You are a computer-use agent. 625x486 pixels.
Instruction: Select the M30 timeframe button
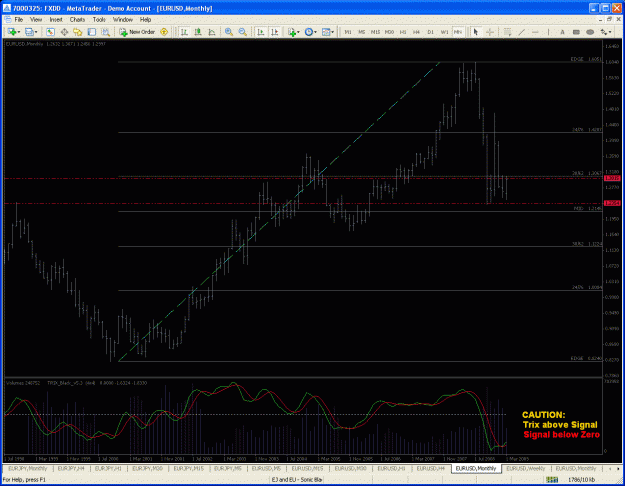[x=389, y=32]
